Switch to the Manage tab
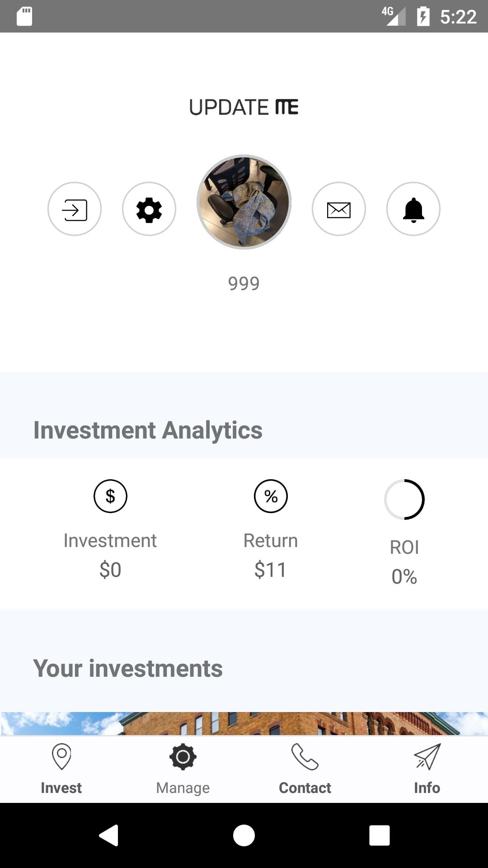 coord(183,769)
